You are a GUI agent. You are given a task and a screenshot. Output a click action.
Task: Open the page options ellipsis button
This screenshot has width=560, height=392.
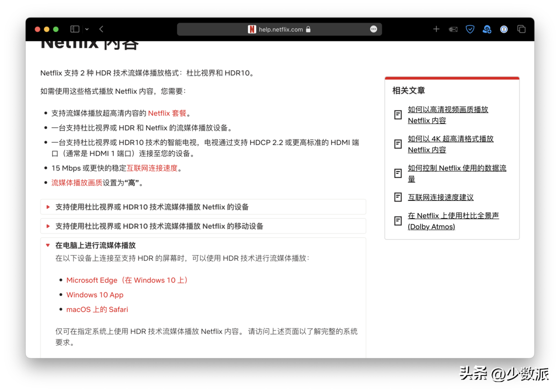(x=373, y=29)
